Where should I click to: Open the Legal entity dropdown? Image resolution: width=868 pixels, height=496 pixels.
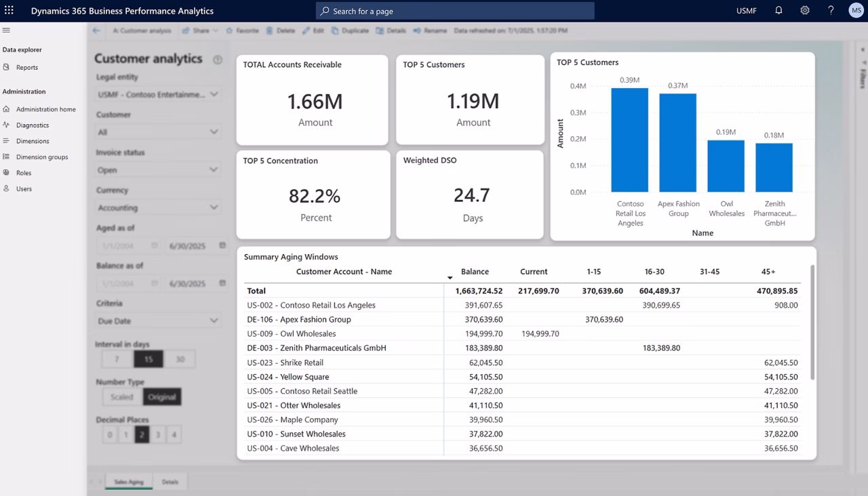click(159, 94)
